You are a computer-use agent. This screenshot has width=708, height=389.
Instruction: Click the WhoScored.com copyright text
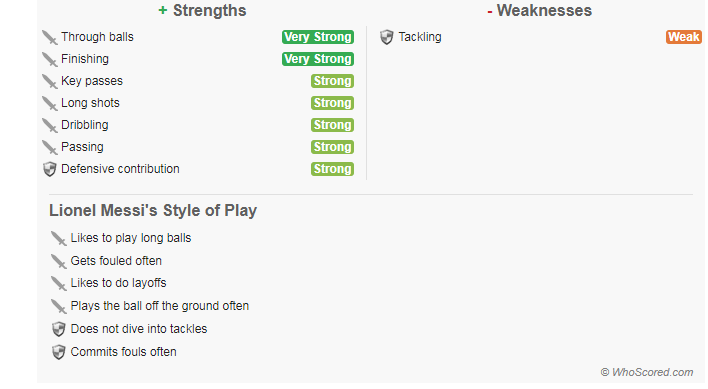[x=647, y=372]
